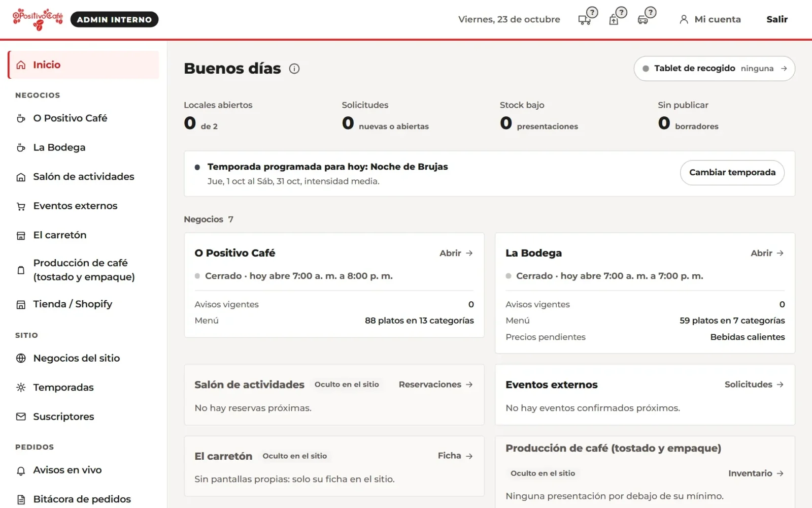
Task: Open Reservaciones link in Salón de actividades card
Action: (436, 385)
